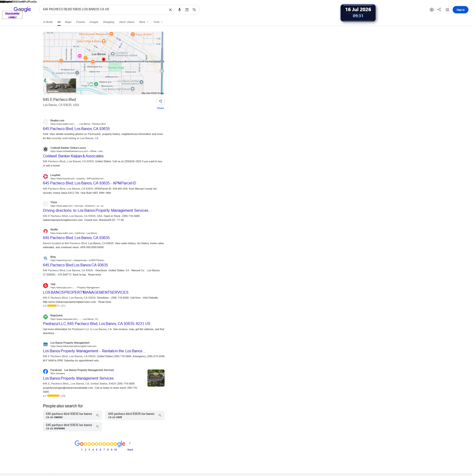Viewport: 475px width, 476px height.
Task: Open Waze driving directions result
Action: [98, 212]
